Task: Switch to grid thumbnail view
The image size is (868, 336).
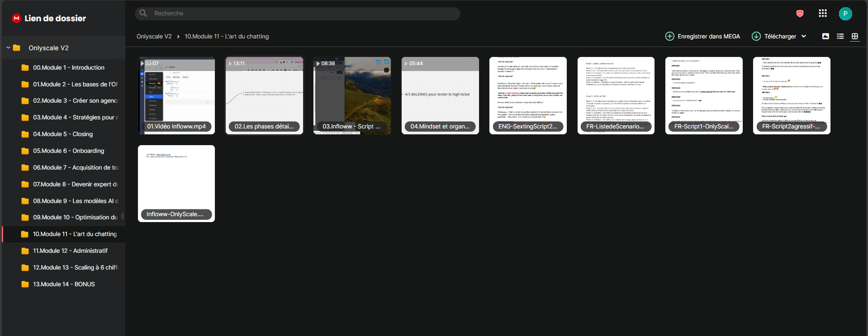Action: point(854,36)
